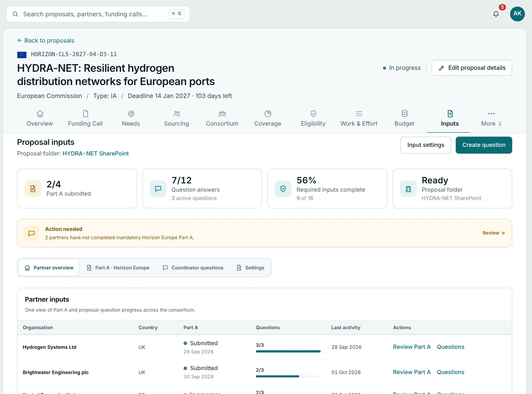The image size is (532, 394).
Task: Click the search magnifier icon
Action: 15,14
